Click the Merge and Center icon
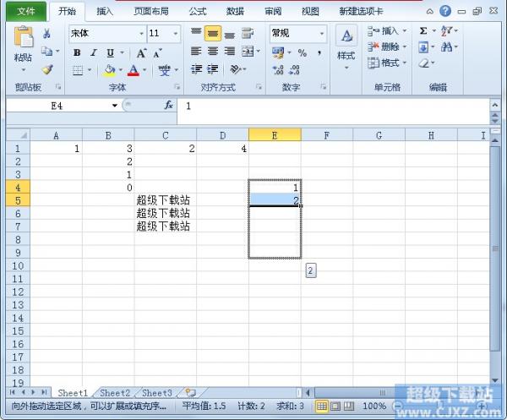Viewport: 507px width, 420px height. [248, 51]
